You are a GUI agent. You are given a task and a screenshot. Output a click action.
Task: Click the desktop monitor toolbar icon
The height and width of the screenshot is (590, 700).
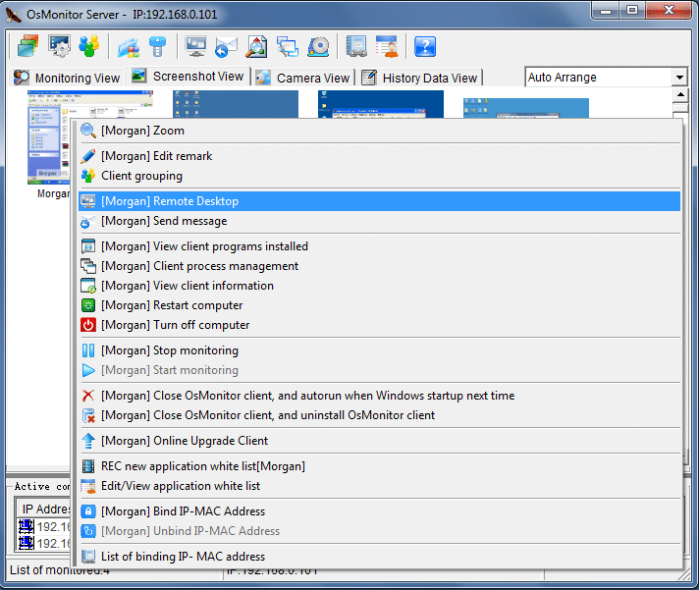point(196,46)
